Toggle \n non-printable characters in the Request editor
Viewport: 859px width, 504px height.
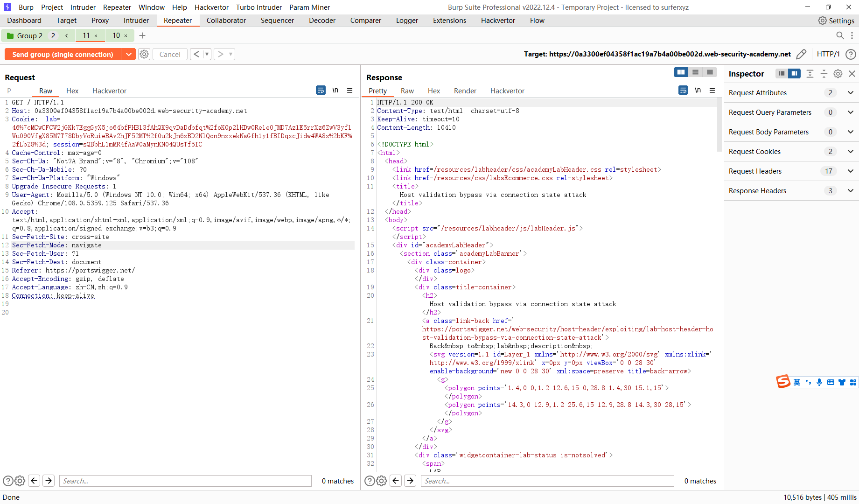(335, 90)
